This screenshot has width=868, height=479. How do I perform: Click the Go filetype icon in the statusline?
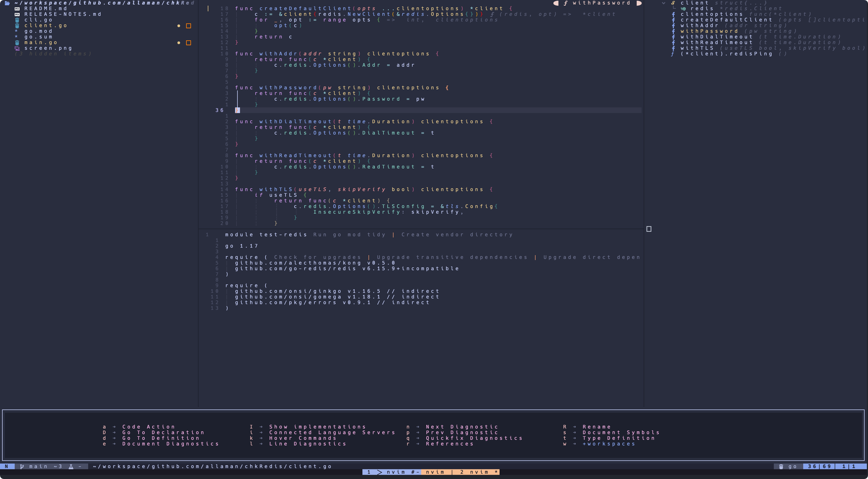click(781, 467)
